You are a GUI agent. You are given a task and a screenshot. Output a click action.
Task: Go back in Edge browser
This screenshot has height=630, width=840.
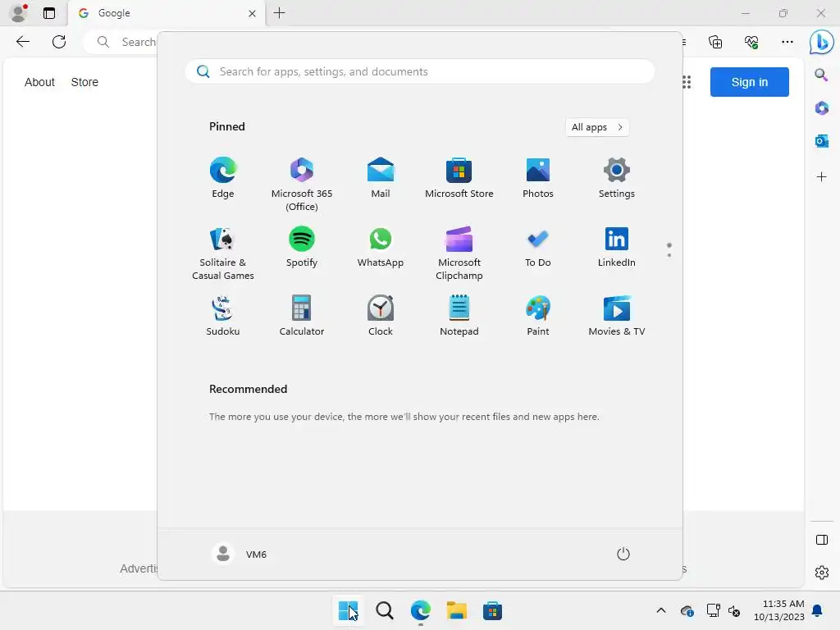(x=22, y=42)
